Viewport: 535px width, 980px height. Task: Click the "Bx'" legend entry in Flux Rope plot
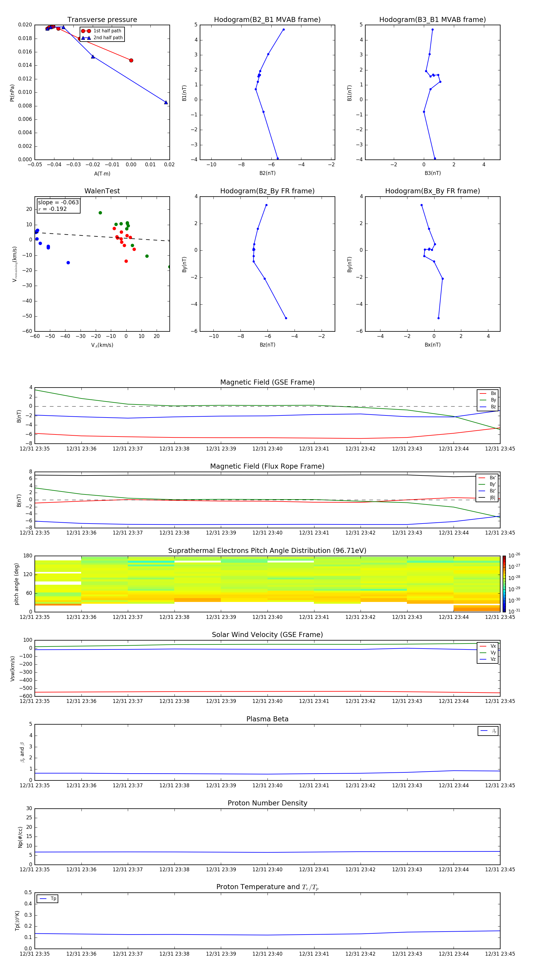(x=487, y=478)
